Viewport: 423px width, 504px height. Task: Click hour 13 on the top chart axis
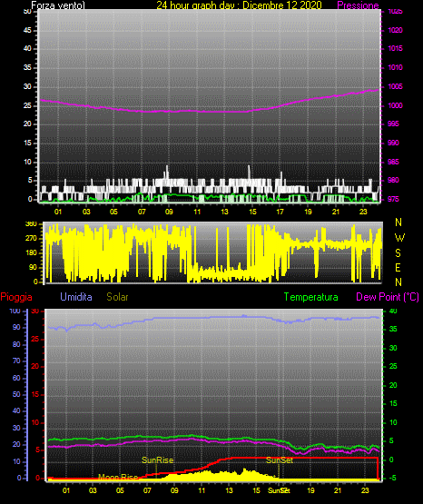click(224, 212)
